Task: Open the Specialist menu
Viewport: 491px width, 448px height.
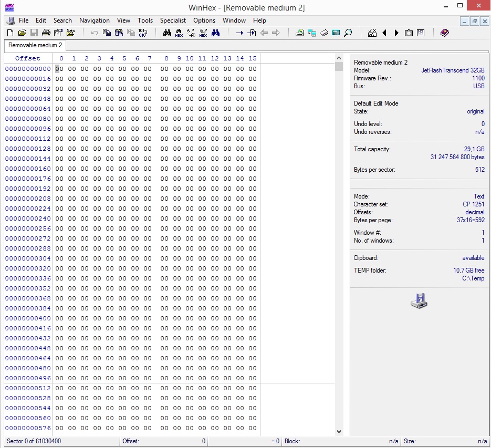Action: click(173, 20)
